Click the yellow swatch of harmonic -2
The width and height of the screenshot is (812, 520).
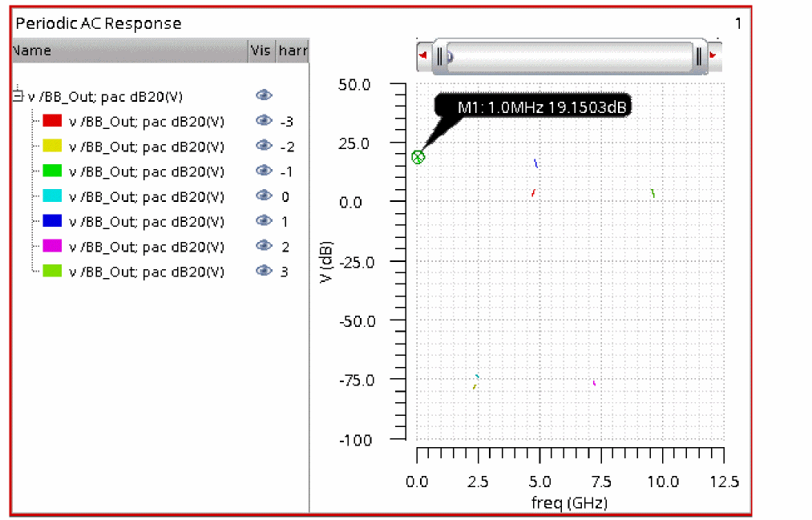[x=52, y=146]
